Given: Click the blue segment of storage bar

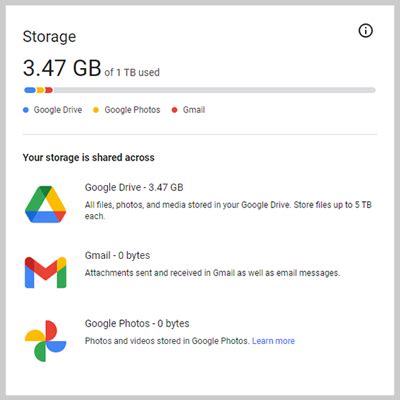Looking at the screenshot, I should [x=30, y=90].
